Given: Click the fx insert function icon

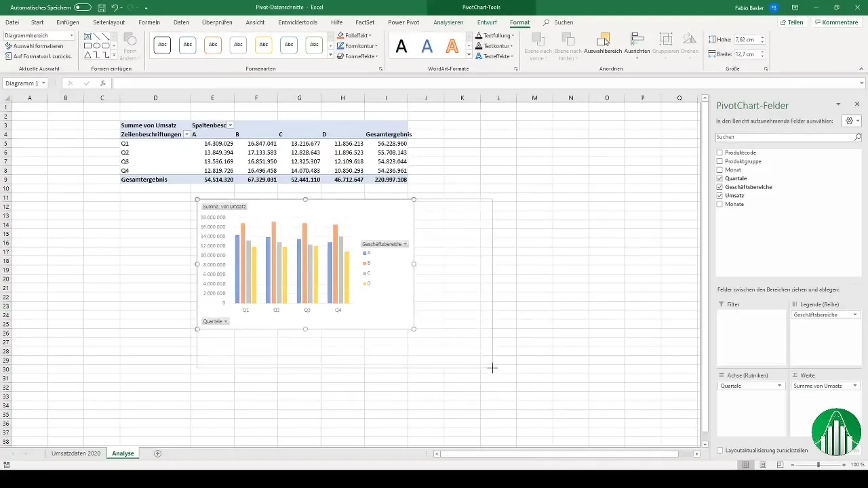Looking at the screenshot, I should [x=102, y=83].
